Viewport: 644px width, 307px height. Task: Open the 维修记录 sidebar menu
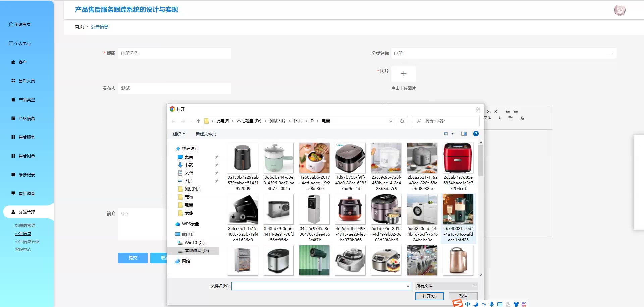pos(23,175)
